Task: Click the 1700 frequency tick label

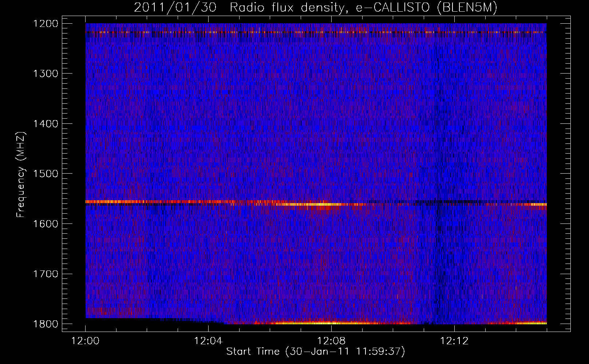Action: pos(46,274)
